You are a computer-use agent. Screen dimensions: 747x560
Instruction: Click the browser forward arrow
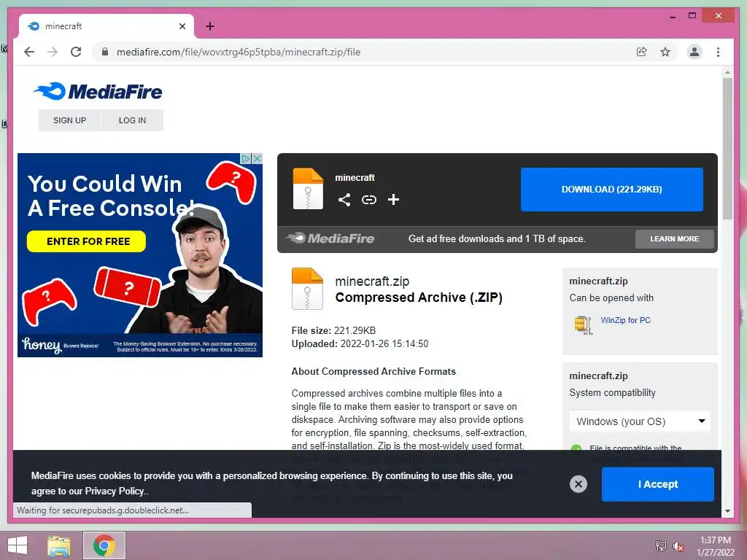point(53,52)
